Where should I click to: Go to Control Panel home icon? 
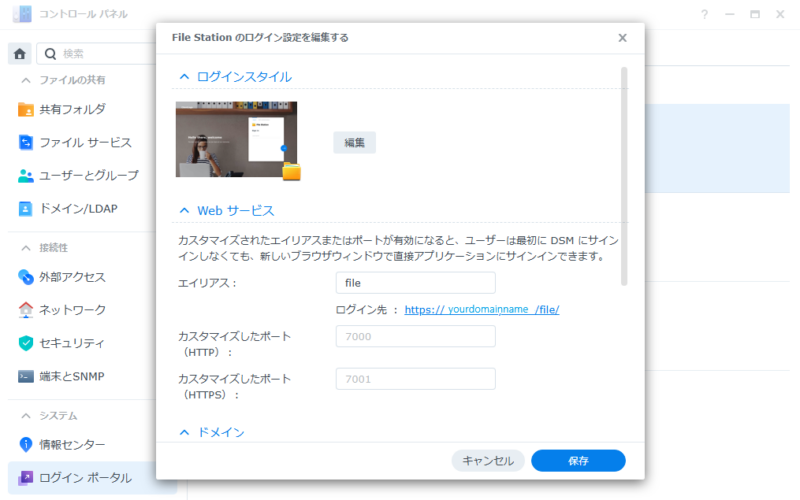click(20, 54)
